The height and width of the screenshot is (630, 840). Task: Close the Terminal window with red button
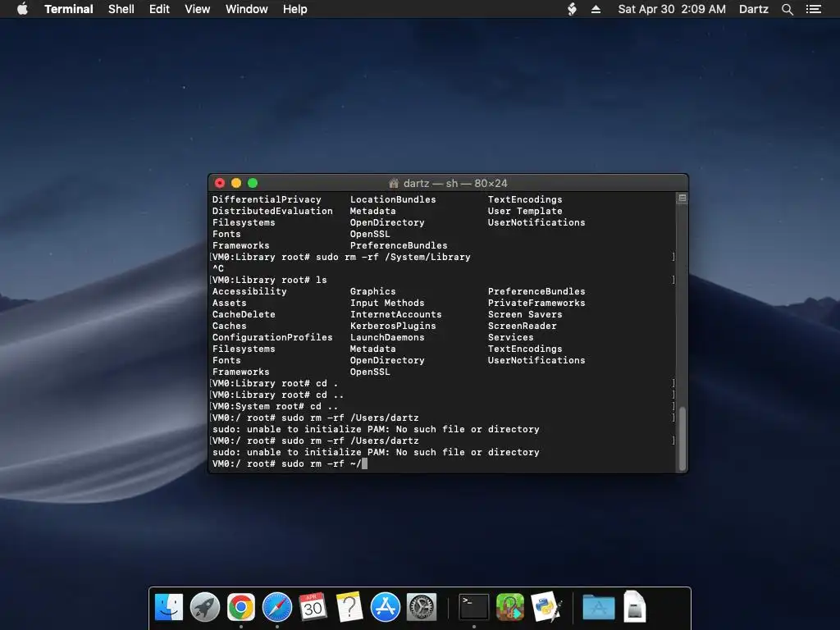tap(220, 183)
